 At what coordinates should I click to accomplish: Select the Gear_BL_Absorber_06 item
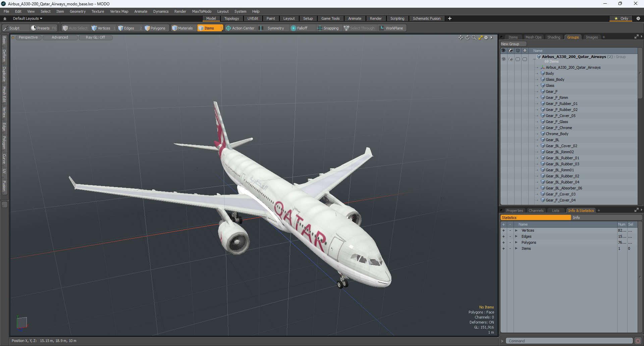point(564,188)
